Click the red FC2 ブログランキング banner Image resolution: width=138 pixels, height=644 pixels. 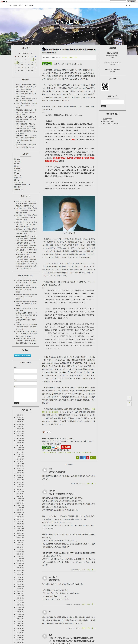point(66,447)
